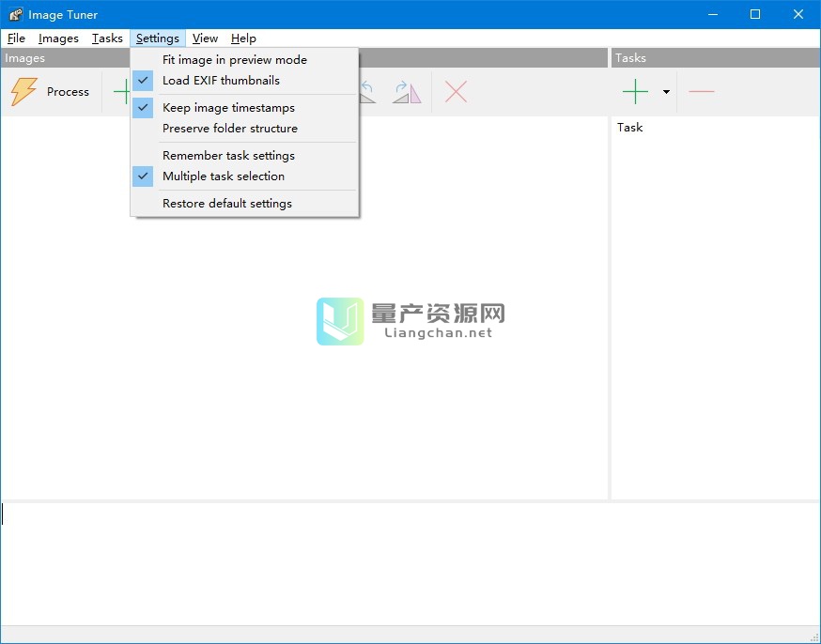This screenshot has width=821, height=644.
Task: Click the Task column header
Action: (x=629, y=128)
